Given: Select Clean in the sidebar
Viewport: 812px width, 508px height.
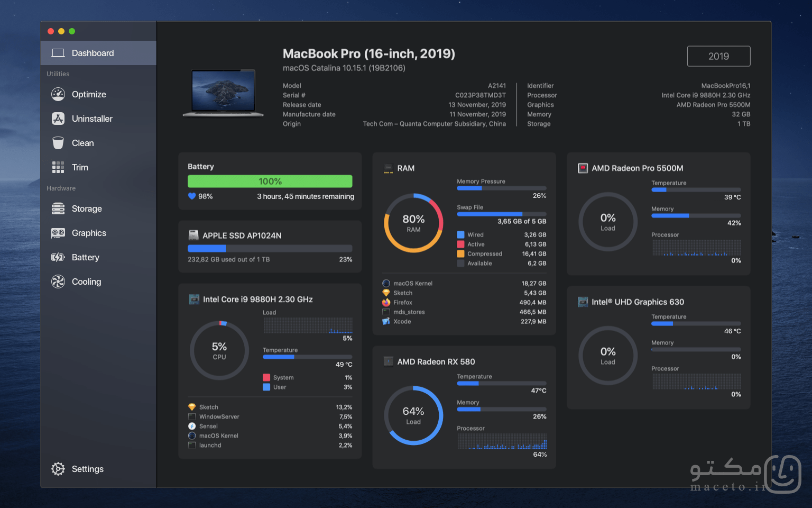Looking at the screenshot, I should tap(99, 143).
